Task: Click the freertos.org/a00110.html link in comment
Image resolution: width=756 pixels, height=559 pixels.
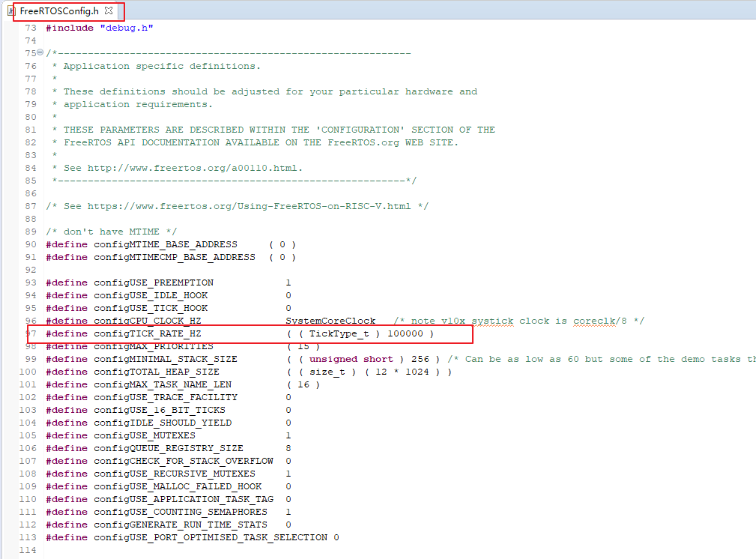Action: (195, 168)
